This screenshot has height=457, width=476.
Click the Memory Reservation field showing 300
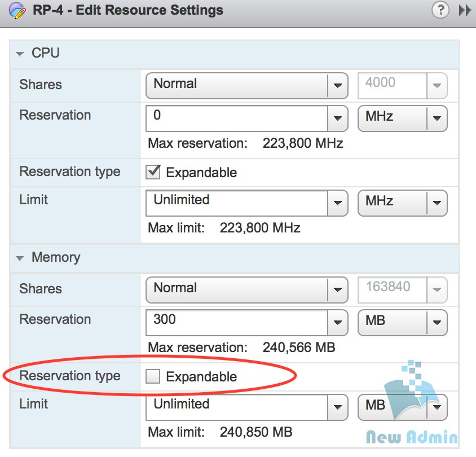[x=237, y=322]
